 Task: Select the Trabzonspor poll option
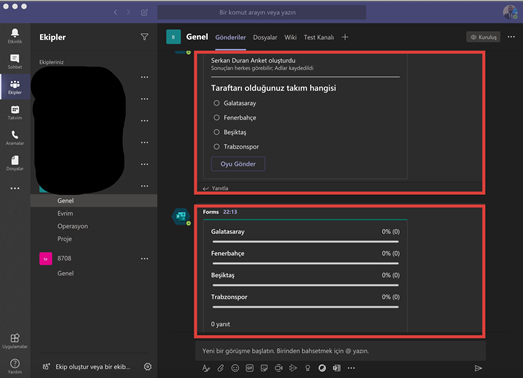coord(216,146)
